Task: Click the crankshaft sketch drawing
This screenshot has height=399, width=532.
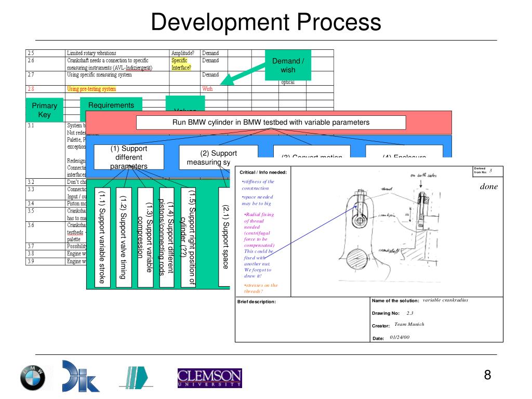Action: click(x=390, y=228)
